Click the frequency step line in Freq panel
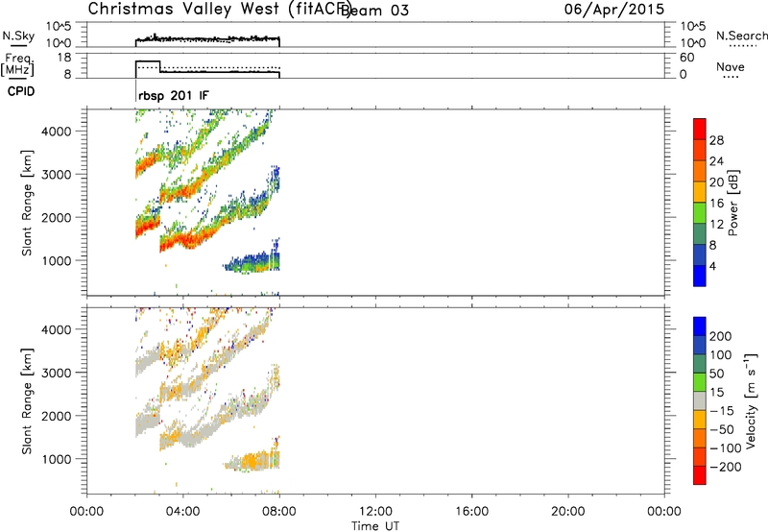Viewport: 768px width, 532px height. click(x=207, y=69)
